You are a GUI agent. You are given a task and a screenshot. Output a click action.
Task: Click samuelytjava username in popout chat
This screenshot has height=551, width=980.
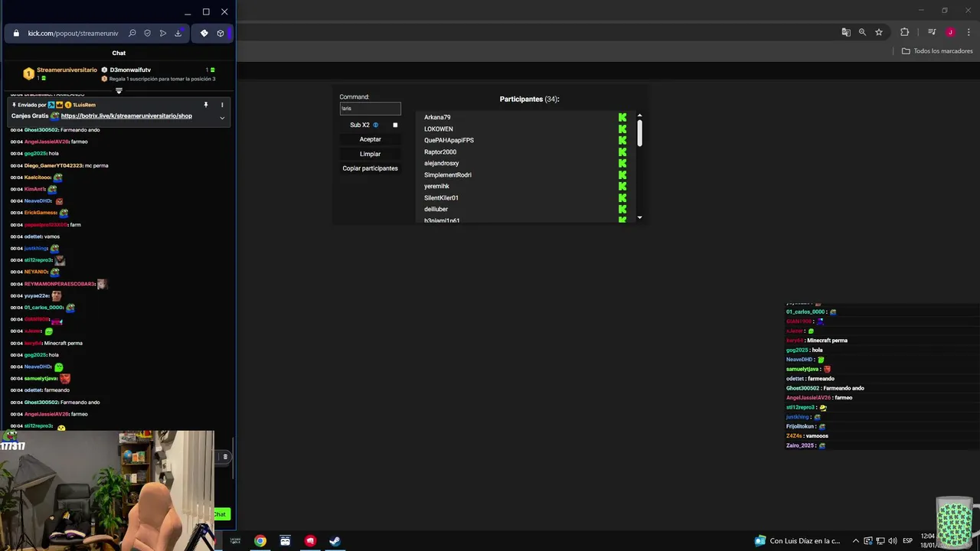[x=41, y=379]
